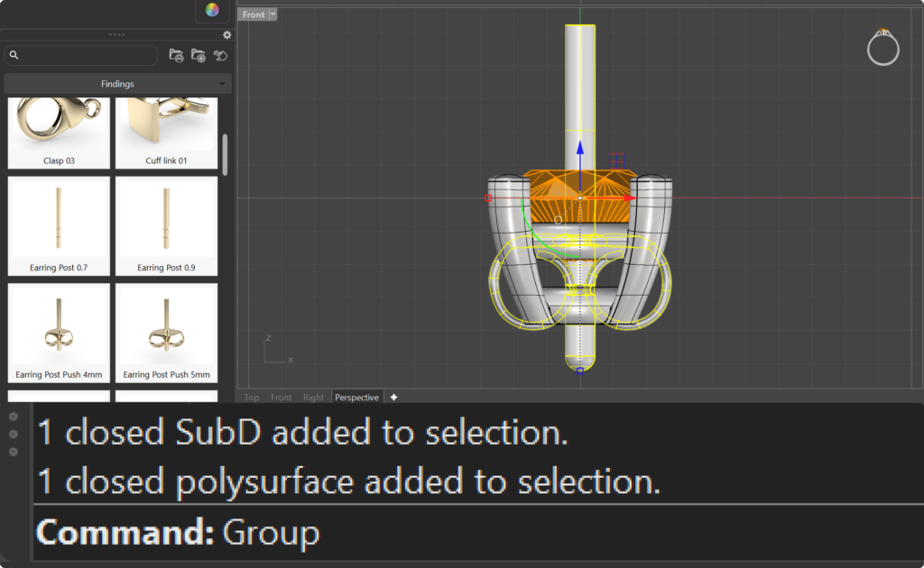Click the magnifier search icon
Screen dimensions: 924x568
point(14,55)
